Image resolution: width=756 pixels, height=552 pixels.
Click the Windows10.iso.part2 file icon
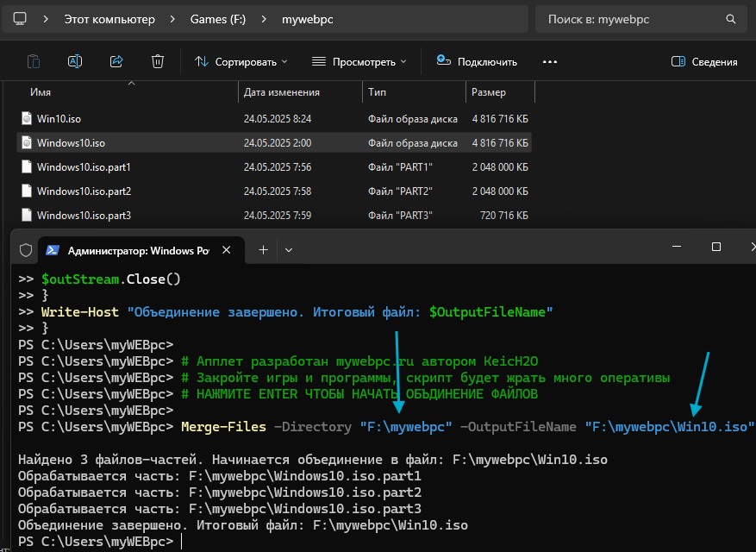(x=27, y=191)
